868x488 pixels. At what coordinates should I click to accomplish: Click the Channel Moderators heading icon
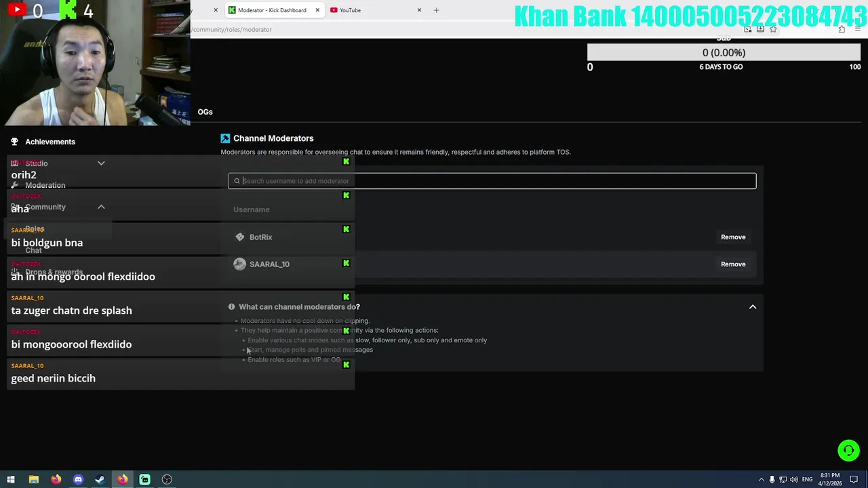(225, 138)
